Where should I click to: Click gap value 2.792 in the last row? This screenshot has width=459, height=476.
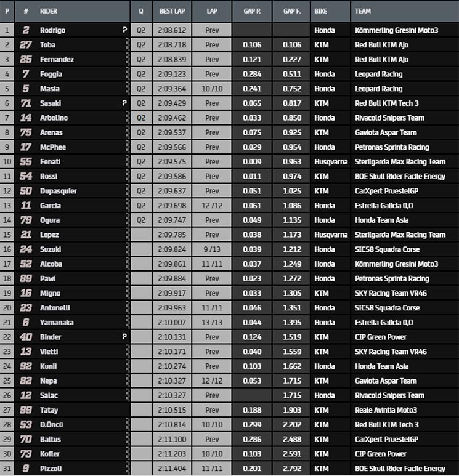[292, 469]
